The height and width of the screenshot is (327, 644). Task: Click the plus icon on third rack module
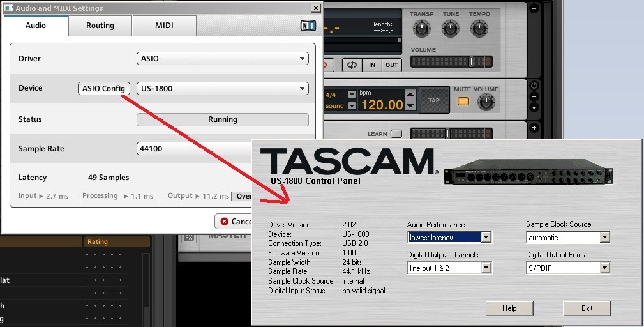534,128
